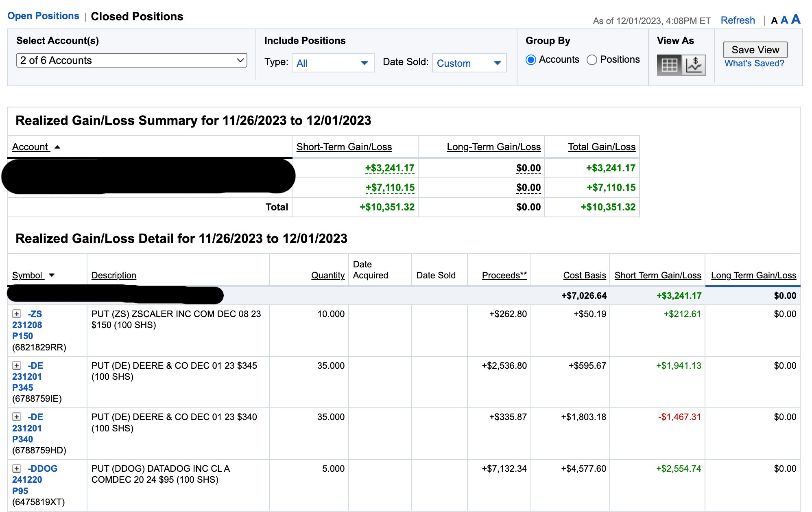The image size is (812, 512).
Task: Switch to Open Positions tab
Action: (43, 16)
